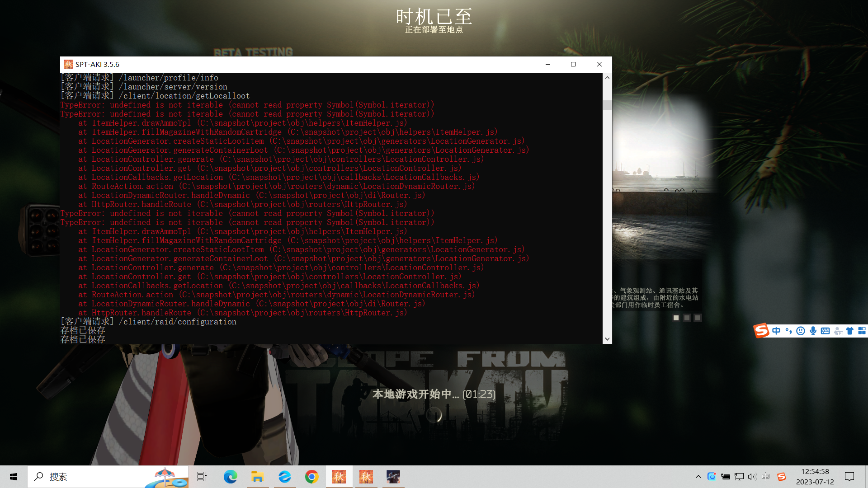Select first map slideshow indicator square
Viewport: 868px width, 488px height.
676,318
